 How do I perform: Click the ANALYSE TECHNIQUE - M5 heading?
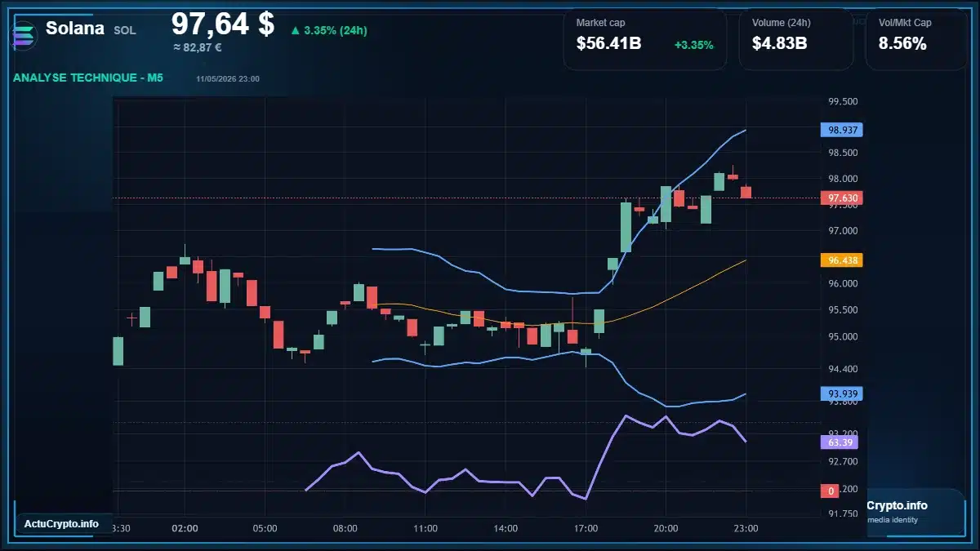[88, 78]
